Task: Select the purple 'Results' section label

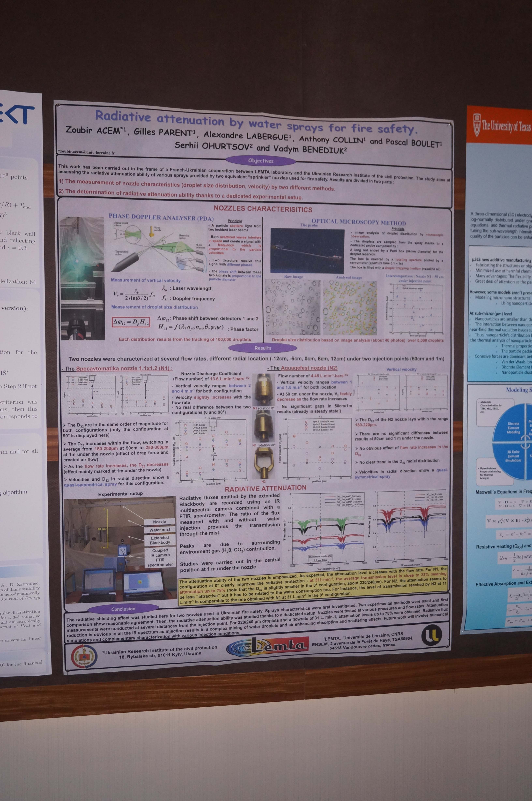Action: (x=263, y=348)
